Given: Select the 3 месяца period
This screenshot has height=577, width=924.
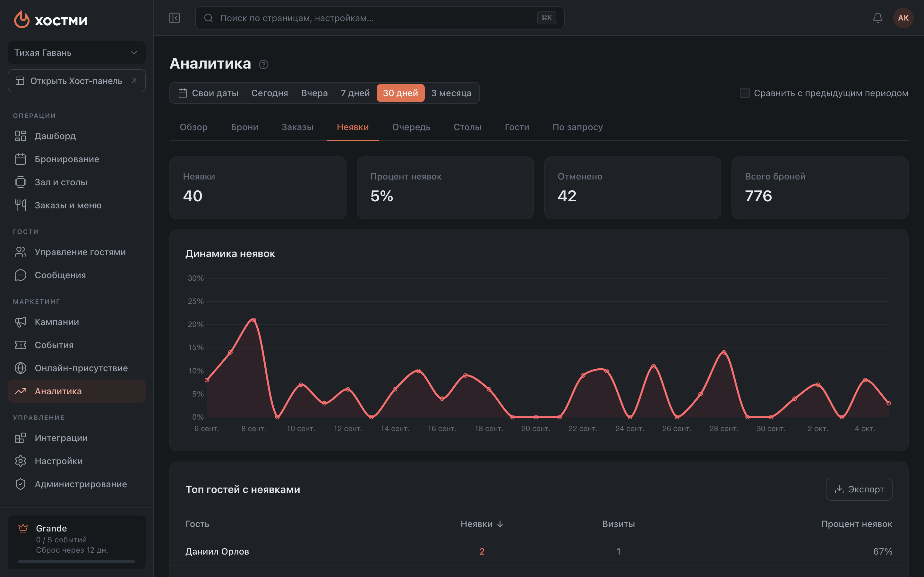Looking at the screenshot, I should coord(451,93).
